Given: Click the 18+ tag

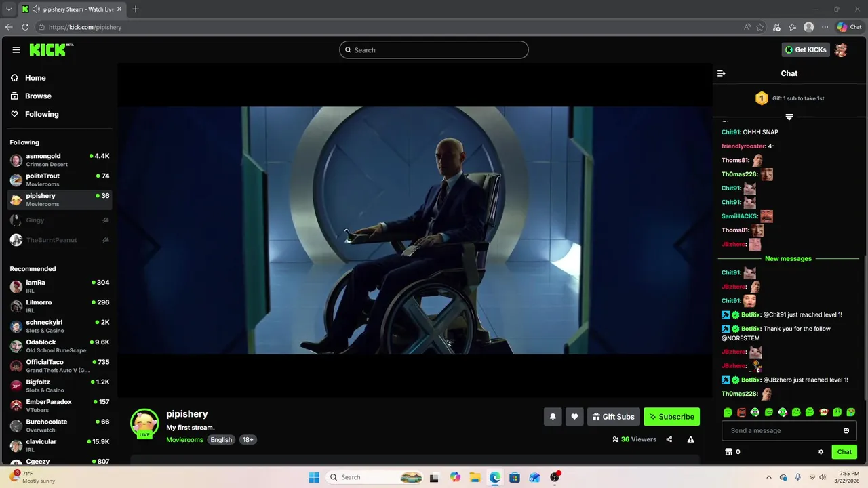Looking at the screenshot, I should [x=248, y=440].
